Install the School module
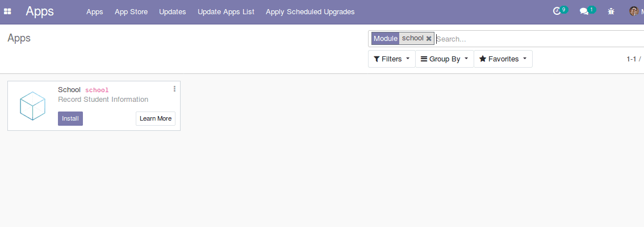Image resolution: width=644 pixels, height=227 pixels. tap(70, 118)
